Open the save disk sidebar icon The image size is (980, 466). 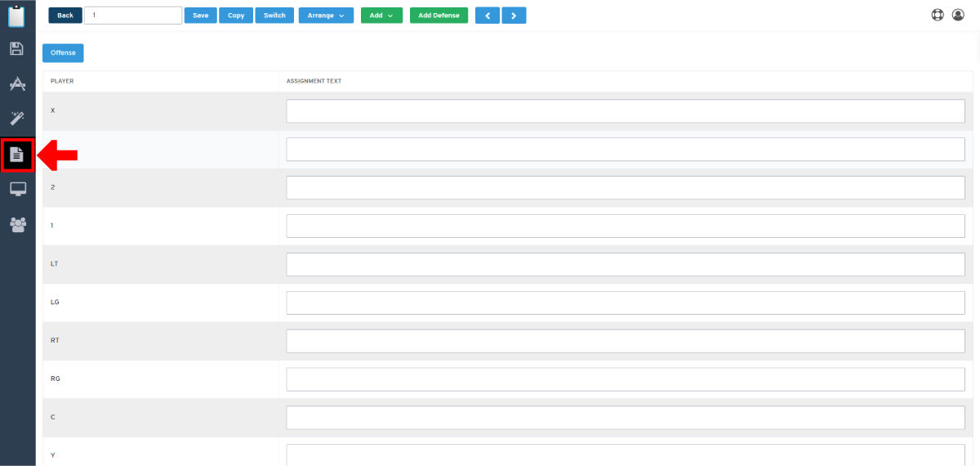[17, 48]
